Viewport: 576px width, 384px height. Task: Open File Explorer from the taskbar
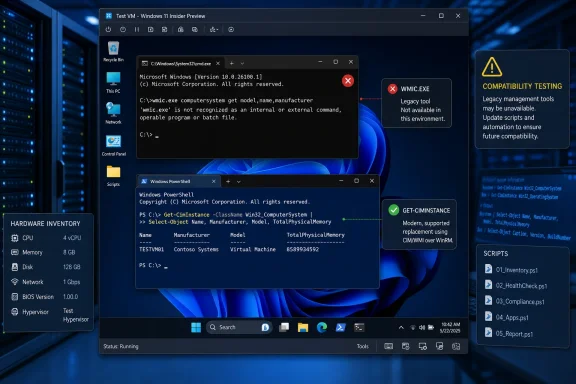point(303,327)
